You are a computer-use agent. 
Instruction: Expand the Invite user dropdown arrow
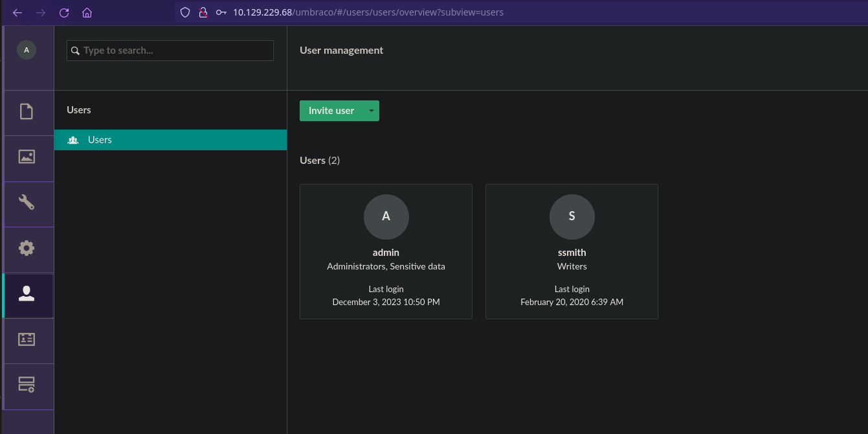pyautogui.click(x=371, y=111)
